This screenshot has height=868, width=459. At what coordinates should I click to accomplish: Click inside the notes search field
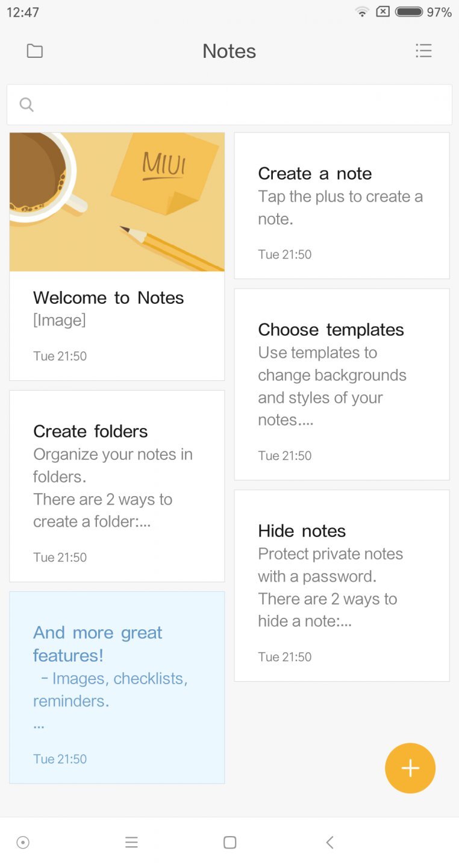click(x=241, y=105)
